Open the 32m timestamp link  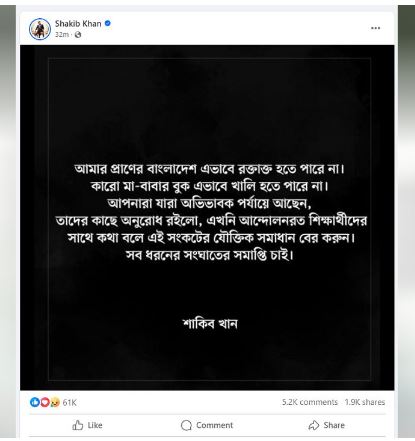62,35
